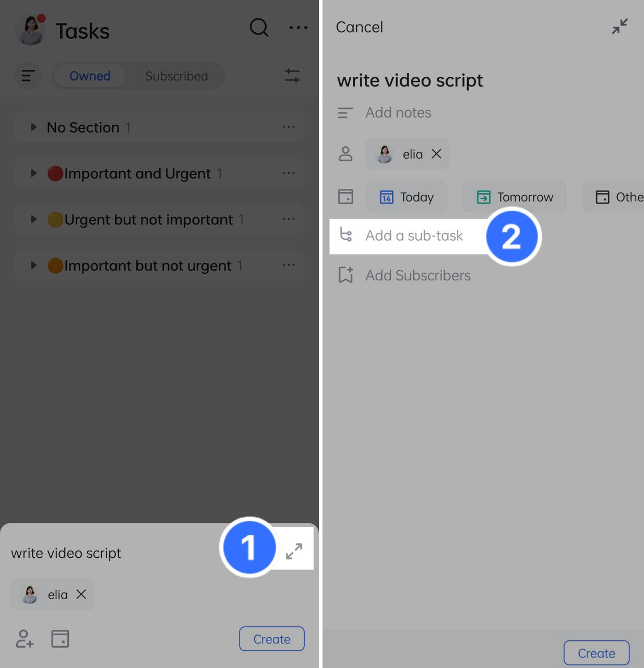The height and width of the screenshot is (668, 644).
Task: Expand the Urgent but not important section
Action: (33, 219)
